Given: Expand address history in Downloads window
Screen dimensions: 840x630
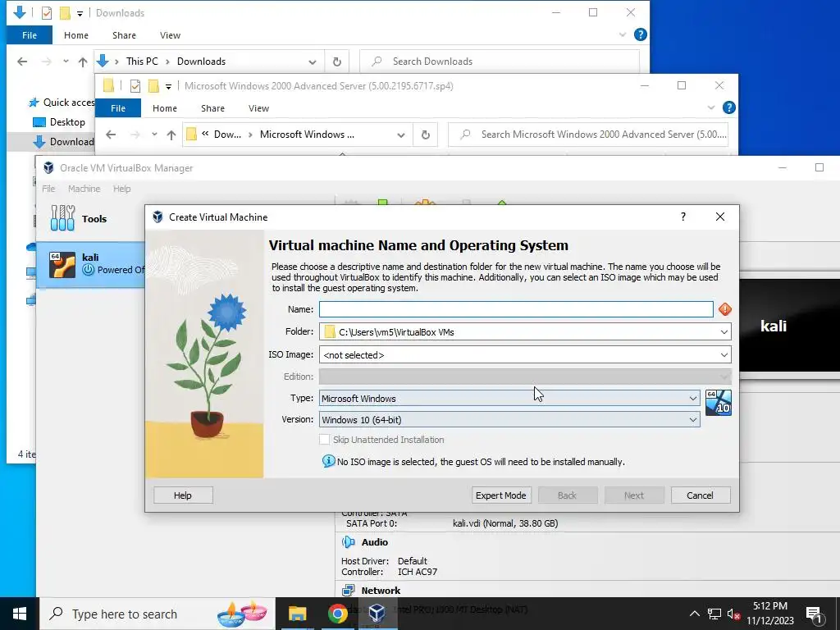Looking at the screenshot, I should 313,62.
